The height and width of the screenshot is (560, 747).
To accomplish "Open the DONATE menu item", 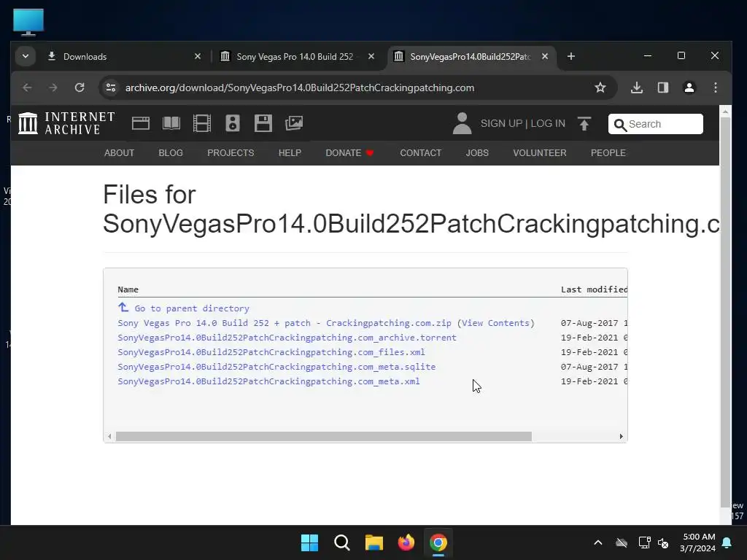I will (349, 153).
